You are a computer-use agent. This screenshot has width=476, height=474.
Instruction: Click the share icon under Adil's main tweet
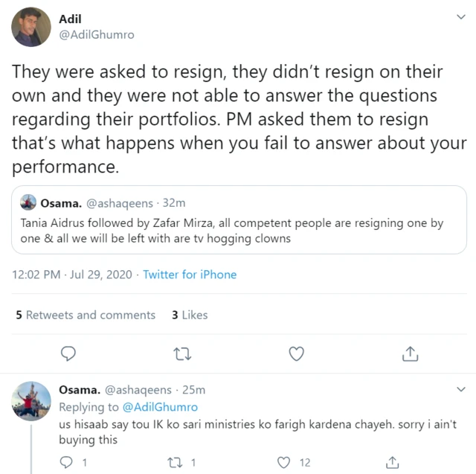410,353
